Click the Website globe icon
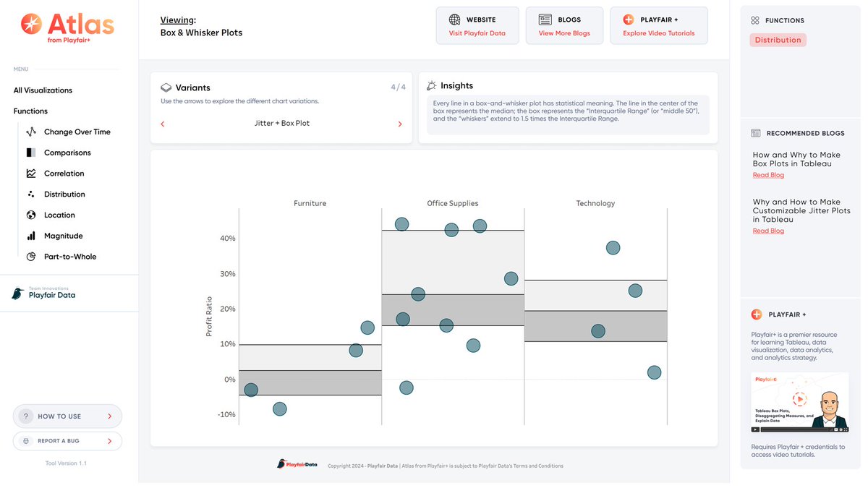Screen dimensions: 868x488 [x=455, y=20]
